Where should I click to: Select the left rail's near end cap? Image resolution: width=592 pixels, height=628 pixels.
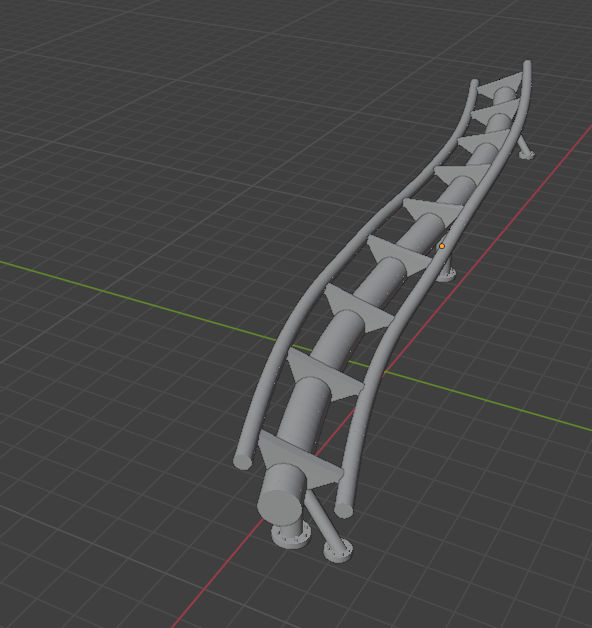click(242, 462)
